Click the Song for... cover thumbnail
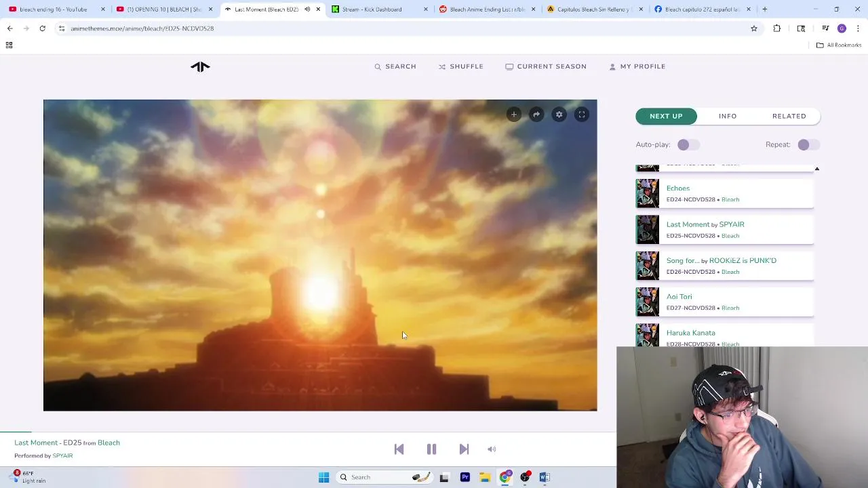The width and height of the screenshot is (868, 488). [648, 266]
